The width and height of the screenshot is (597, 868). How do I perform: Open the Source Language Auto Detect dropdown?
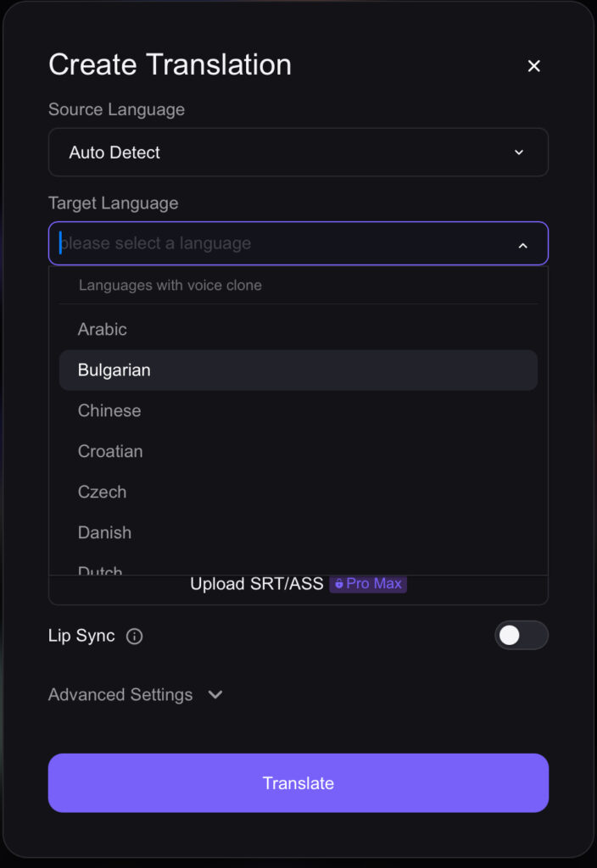click(x=298, y=153)
